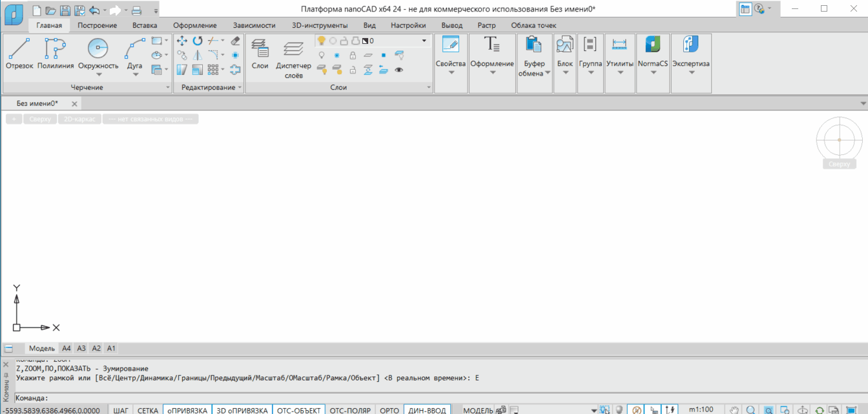Click the Move tool in Редактирование
Image resolution: width=868 pixels, height=414 pixels.
click(x=182, y=41)
